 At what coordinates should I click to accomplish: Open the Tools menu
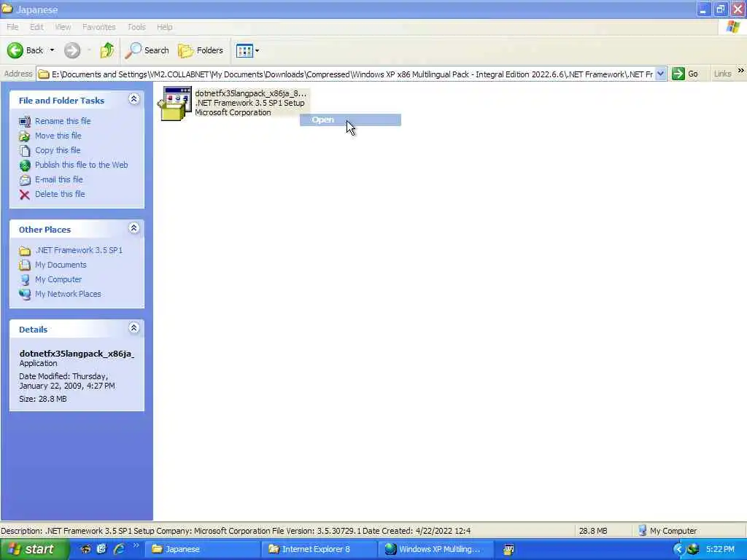tap(136, 27)
